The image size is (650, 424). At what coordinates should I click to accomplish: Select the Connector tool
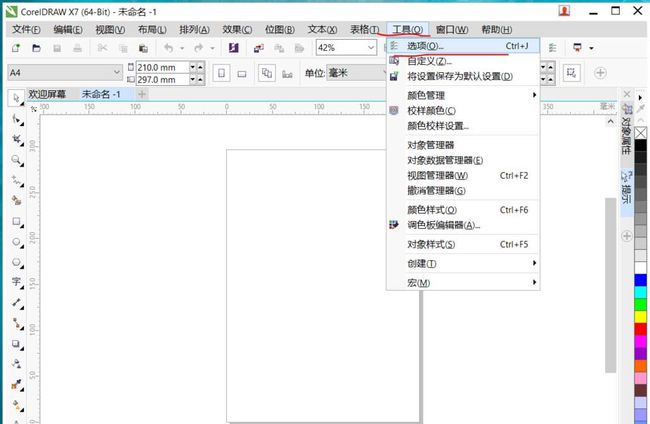tap(16, 323)
